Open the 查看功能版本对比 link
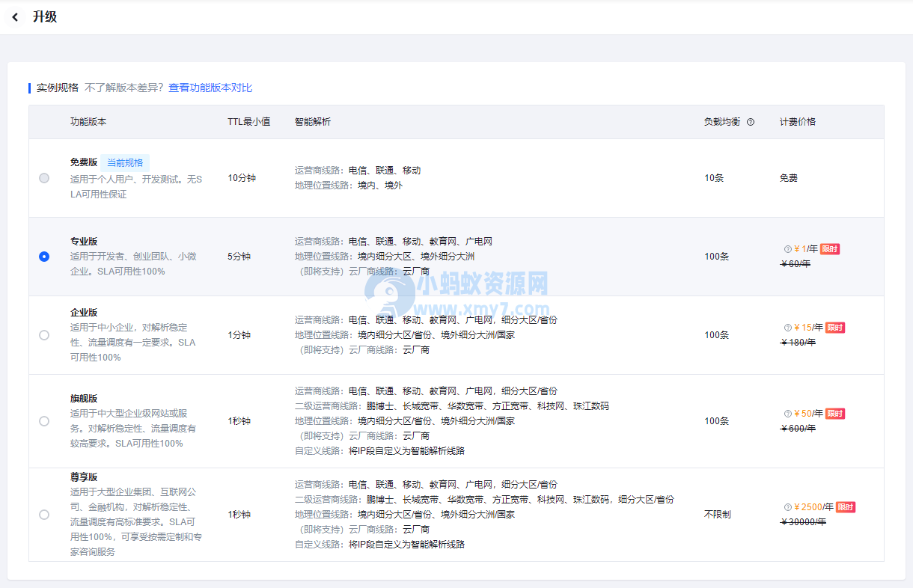 [x=210, y=88]
